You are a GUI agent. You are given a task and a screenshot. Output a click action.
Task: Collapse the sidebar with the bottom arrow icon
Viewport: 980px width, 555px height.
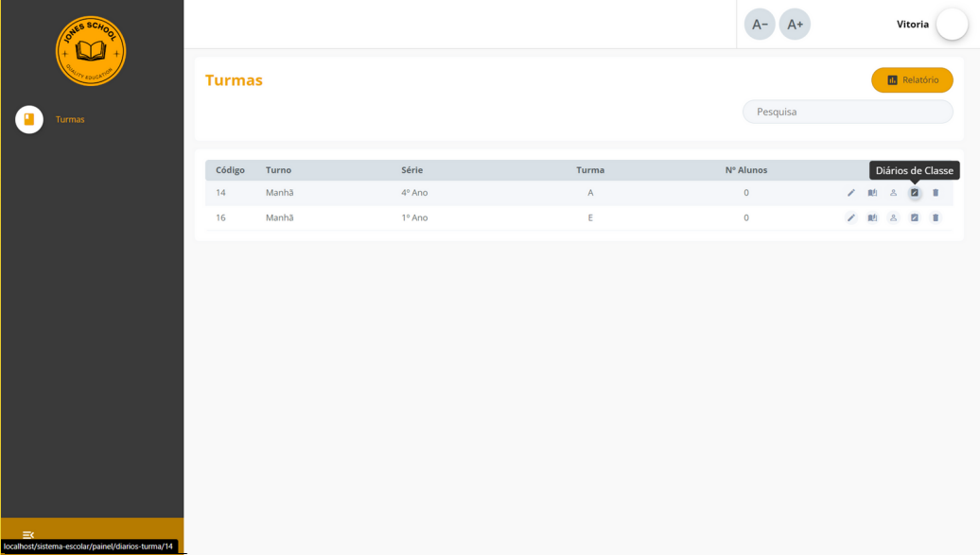tap(27, 532)
